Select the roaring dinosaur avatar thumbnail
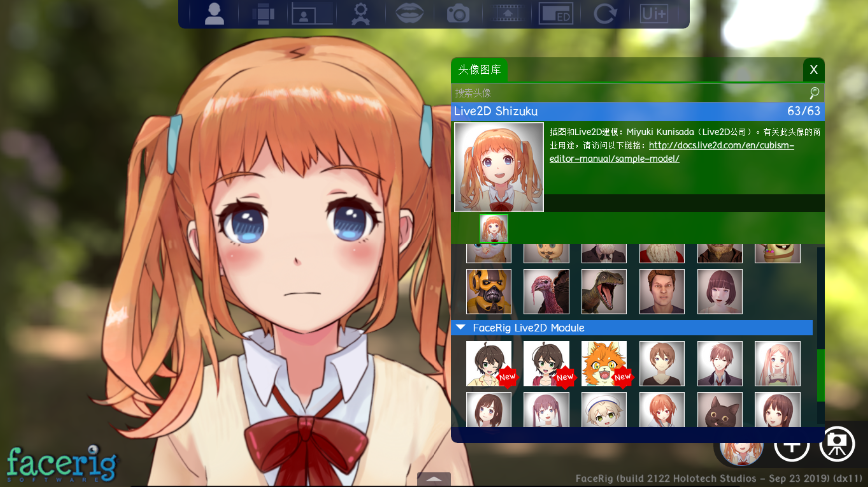The height and width of the screenshot is (487, 868). [604, 291]
